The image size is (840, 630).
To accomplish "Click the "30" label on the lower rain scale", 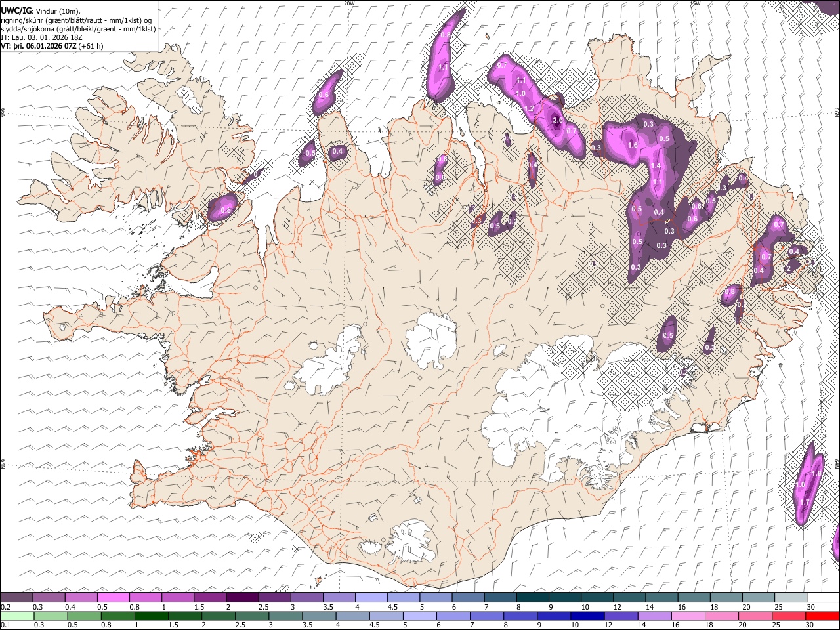I will [810, 625].
